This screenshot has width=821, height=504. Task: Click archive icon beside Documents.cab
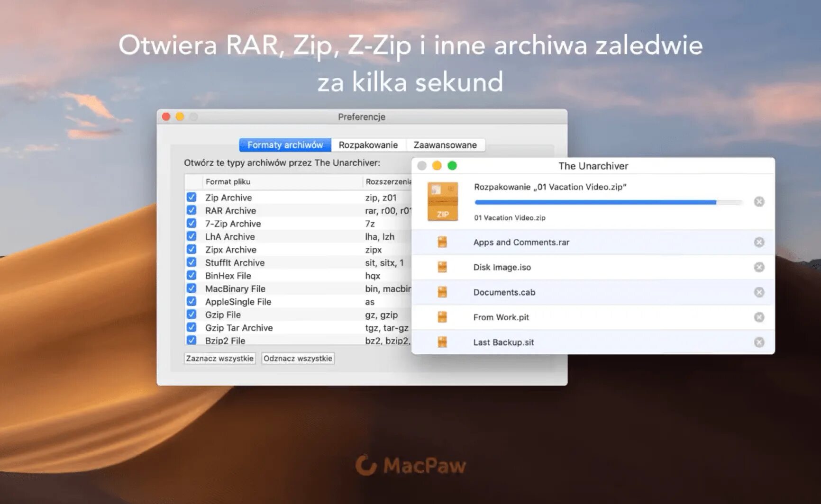pyautogui.click(x=442, y=292)
